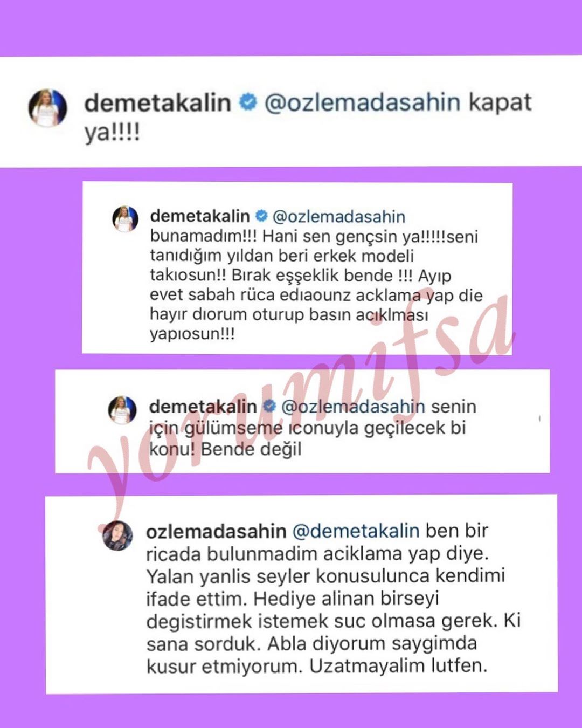The height and width of the screenshot is (728, 582).
Task: Open demetakalin username in 'kapat ya!!!!' comment
Action: 157,102
